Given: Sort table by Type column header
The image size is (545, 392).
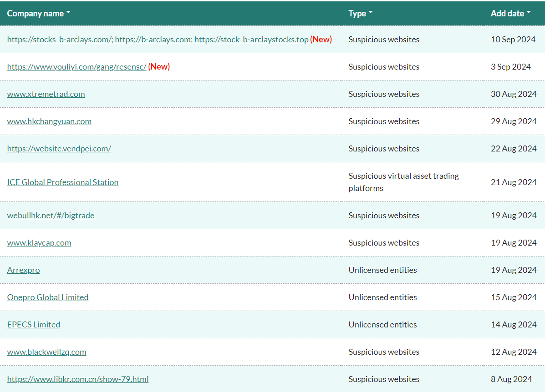Looking at the screenshot, I should (361, 14).
